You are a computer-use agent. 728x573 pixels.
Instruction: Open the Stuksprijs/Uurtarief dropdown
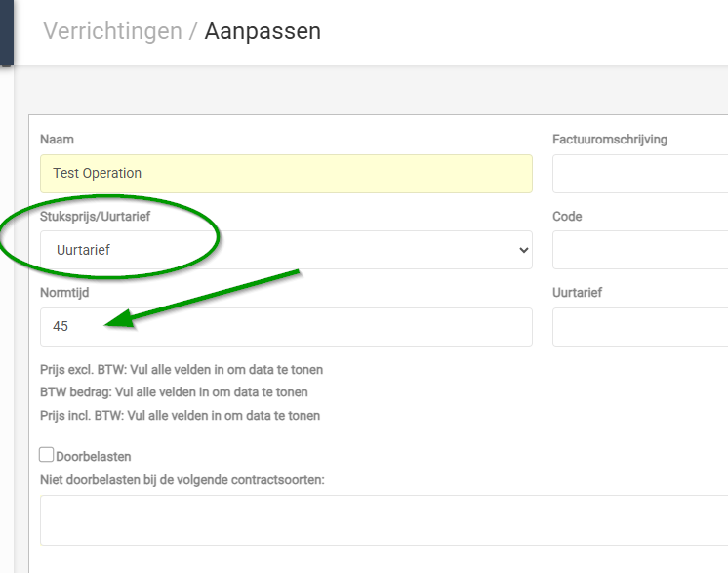point(286,250)
